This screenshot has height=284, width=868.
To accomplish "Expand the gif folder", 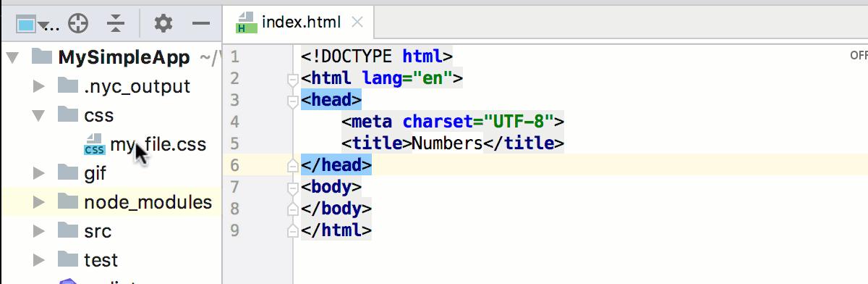I will (x=40, y=173).
